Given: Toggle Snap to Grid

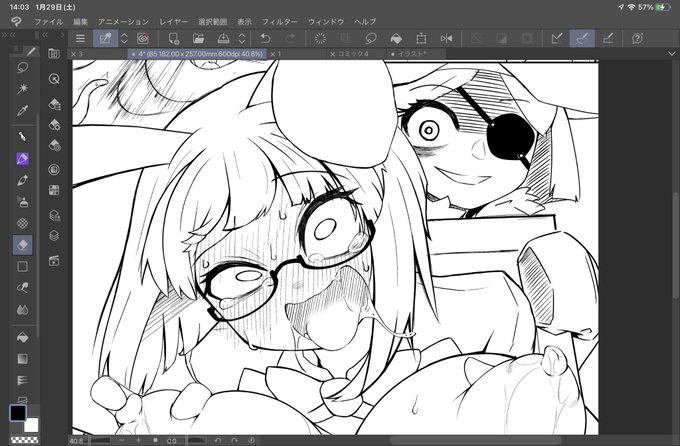Looking at the screenshot, I should (608, 39).
